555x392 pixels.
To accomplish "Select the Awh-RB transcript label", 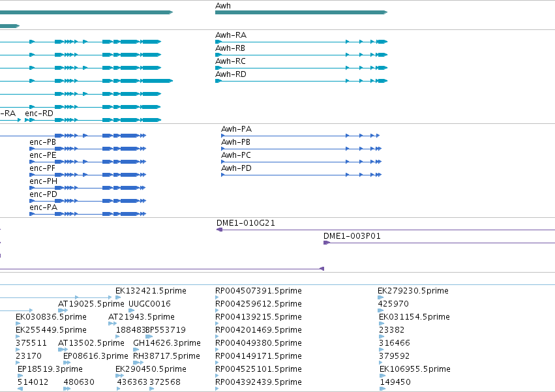I will pos(230,48).
